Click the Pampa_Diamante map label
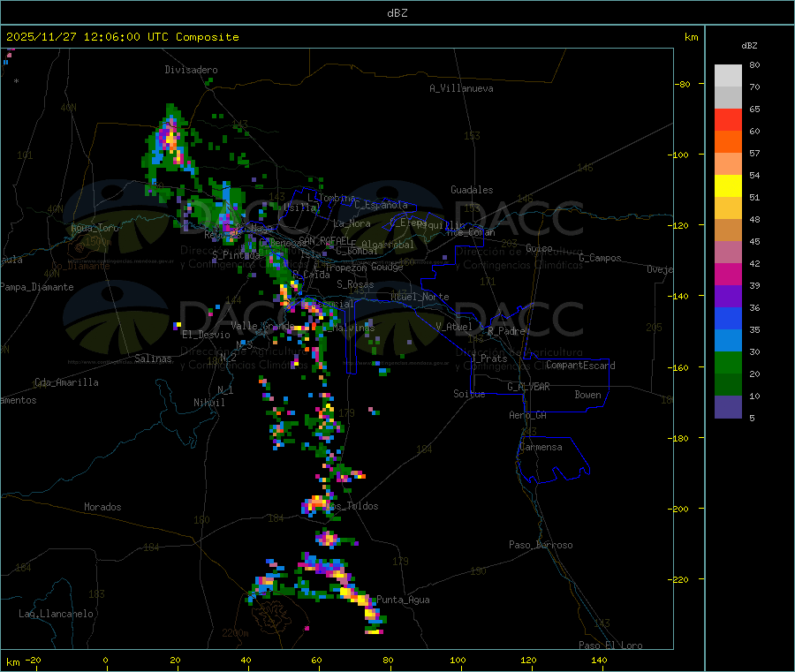 [37, 287]
